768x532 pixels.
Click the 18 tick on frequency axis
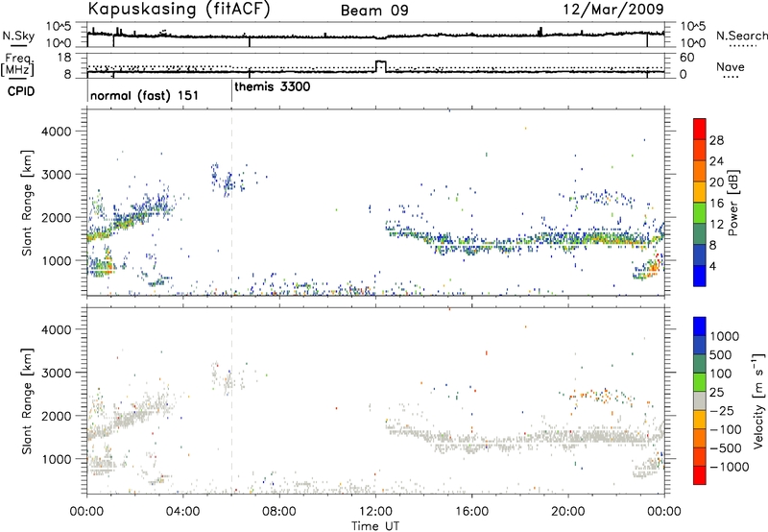pos(64,58)
